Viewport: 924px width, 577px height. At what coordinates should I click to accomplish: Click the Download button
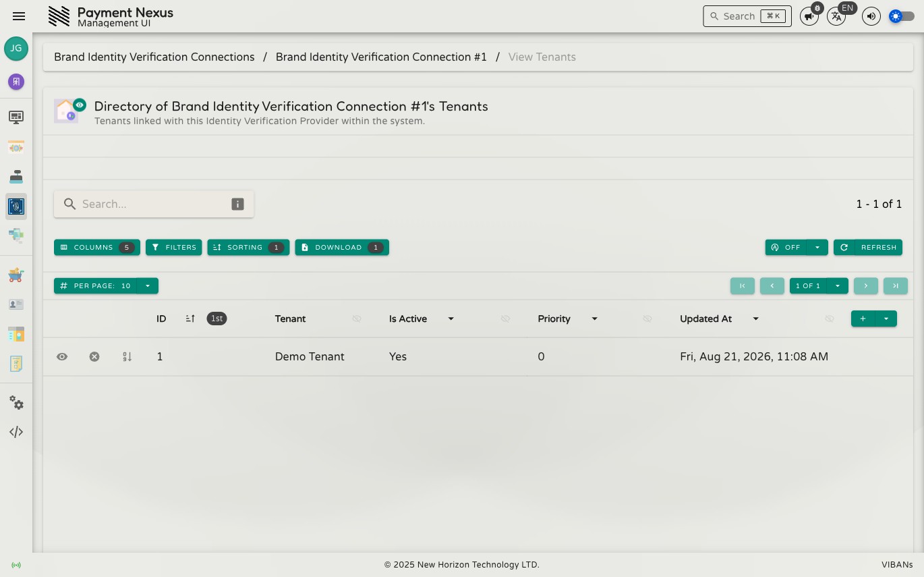342,248
